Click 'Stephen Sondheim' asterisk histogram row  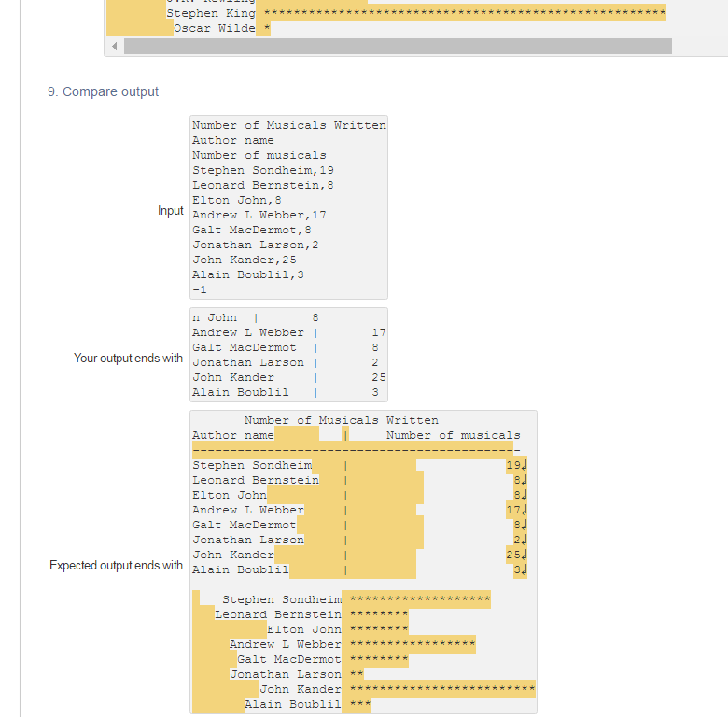point(357,599)
